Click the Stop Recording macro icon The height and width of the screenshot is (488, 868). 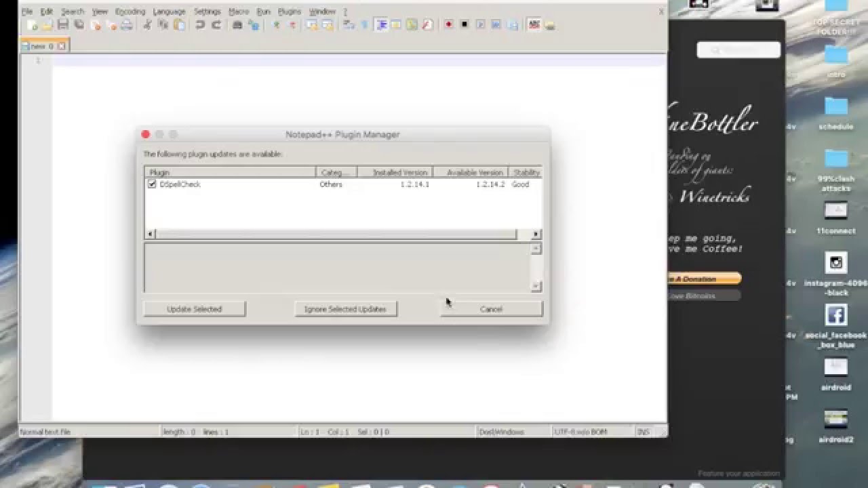pyautogui.click(x=465, y=25)
